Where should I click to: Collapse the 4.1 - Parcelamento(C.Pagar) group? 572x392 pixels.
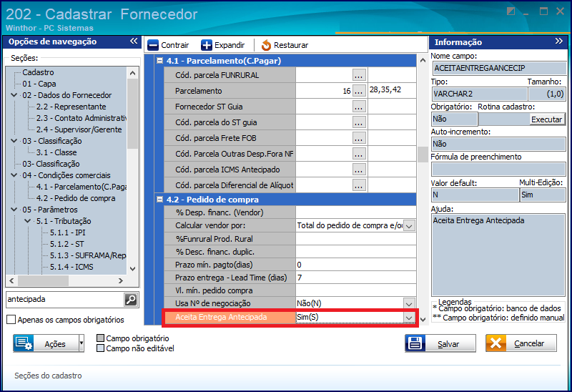(159, 61)
